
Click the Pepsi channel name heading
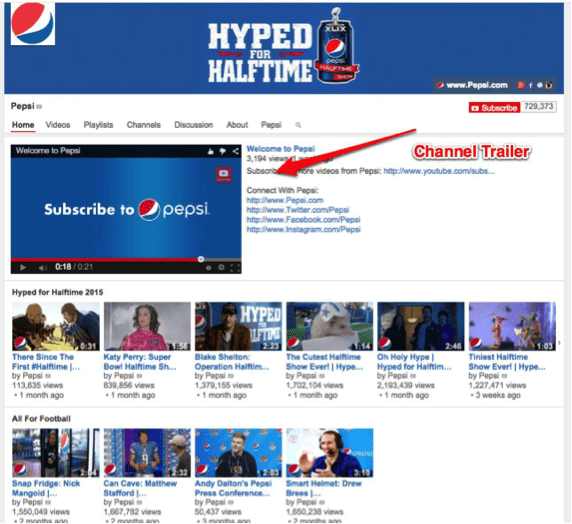(x=23, y=106)
